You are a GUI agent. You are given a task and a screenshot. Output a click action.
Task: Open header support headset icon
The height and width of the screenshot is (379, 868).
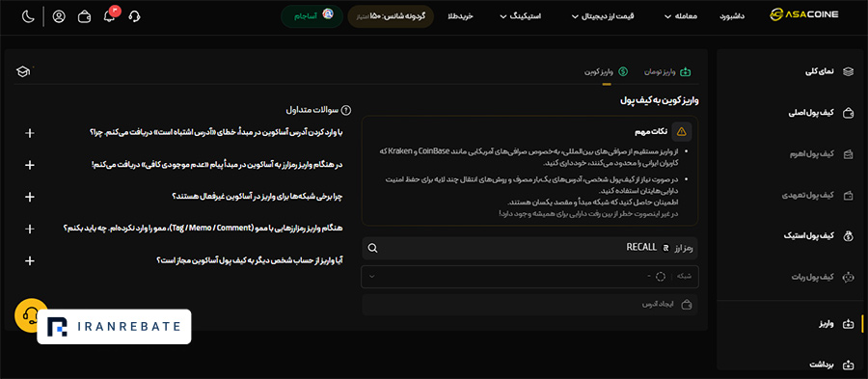point(134,16)
